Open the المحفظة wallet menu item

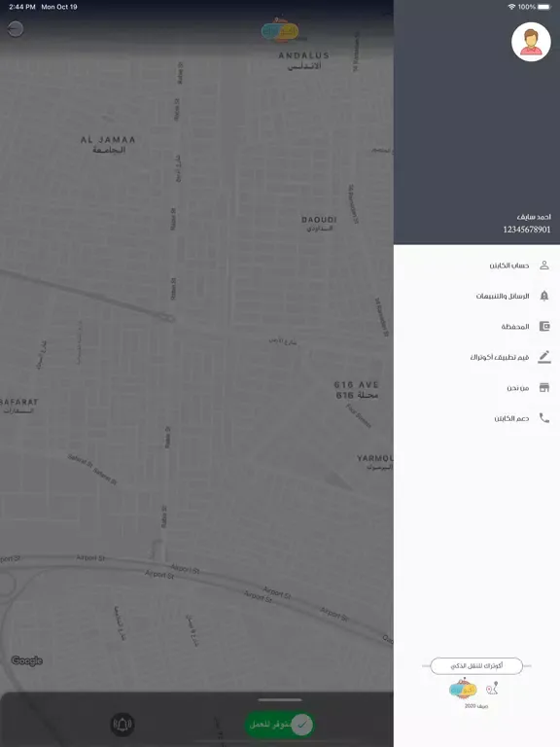476,327
